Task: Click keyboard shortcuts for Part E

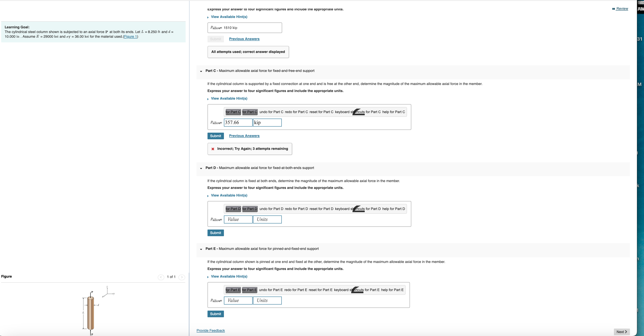Action: pos(357,290)
